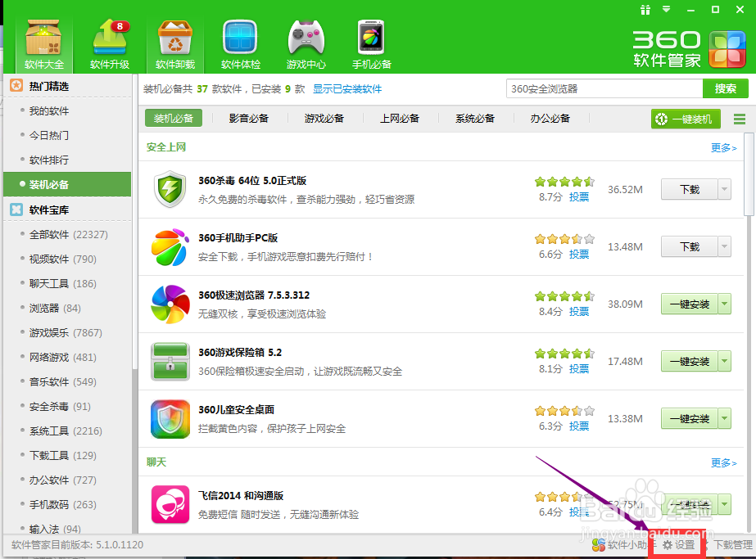Click the gift icon in title bar
The image size is (756, 559).
[x=645, y=10]
